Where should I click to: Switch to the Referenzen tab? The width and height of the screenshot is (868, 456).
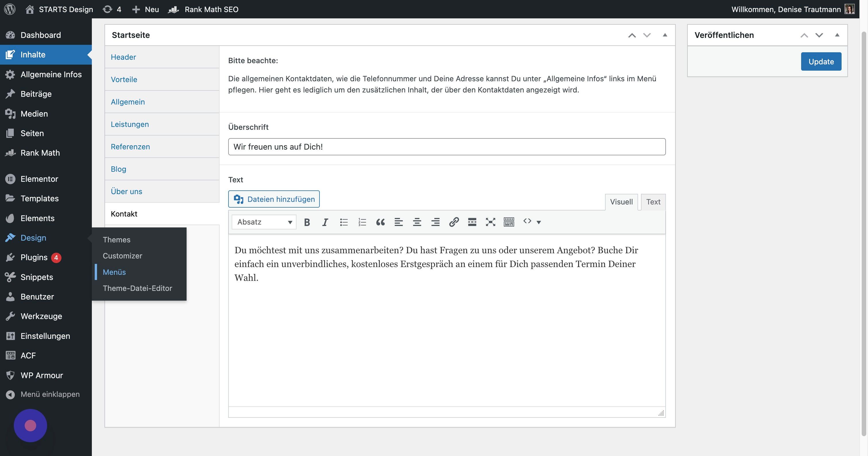click(162, 147)
